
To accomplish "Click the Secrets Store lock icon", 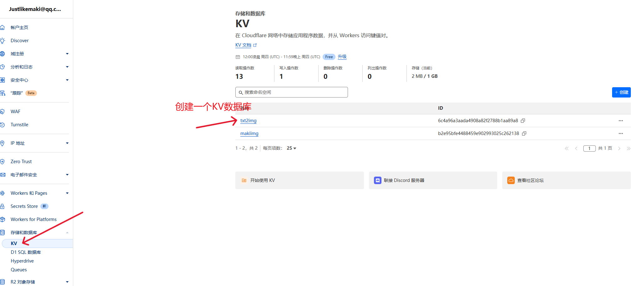I will (x=2, y=206).
